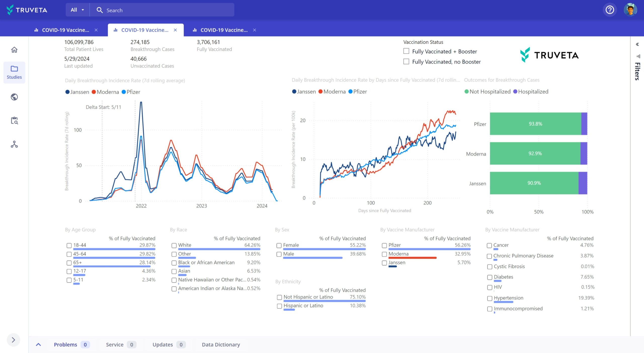
Task: Click the globe icon in the sidebar
Action: [14, 97]
